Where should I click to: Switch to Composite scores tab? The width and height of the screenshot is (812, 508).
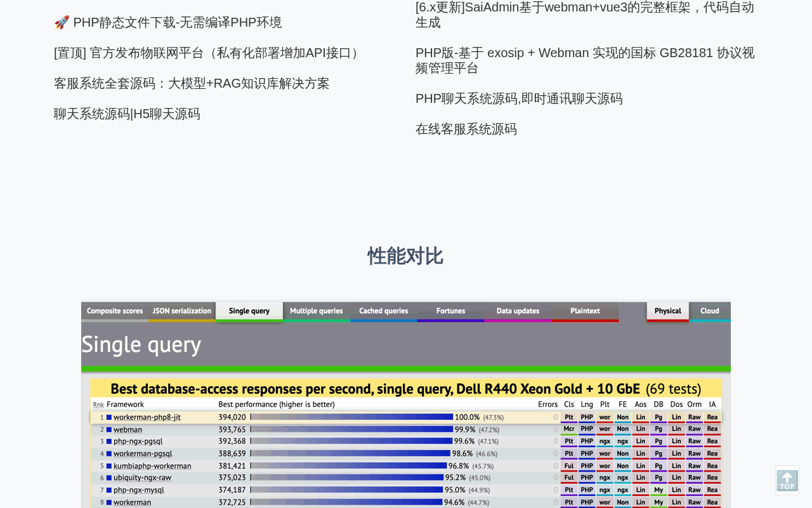click(x=115, y=311)
